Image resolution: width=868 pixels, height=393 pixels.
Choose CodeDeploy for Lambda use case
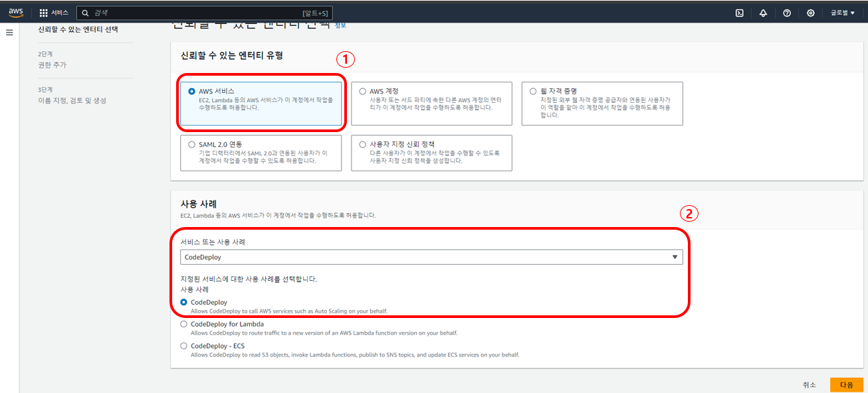click(x=184, y=324)
